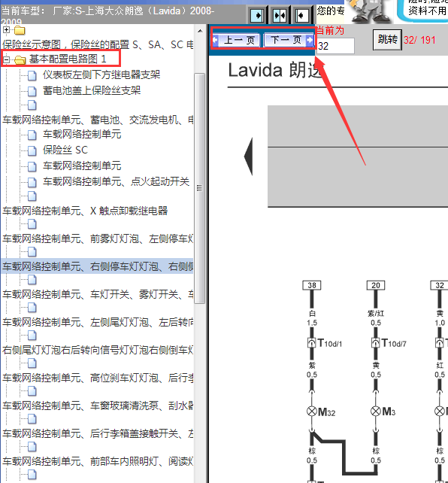The width and height of the screenshot is (448, 483).
Task: Click the page icon beside 蓄电池盖上保险丝支架
Action: (32, 91)
